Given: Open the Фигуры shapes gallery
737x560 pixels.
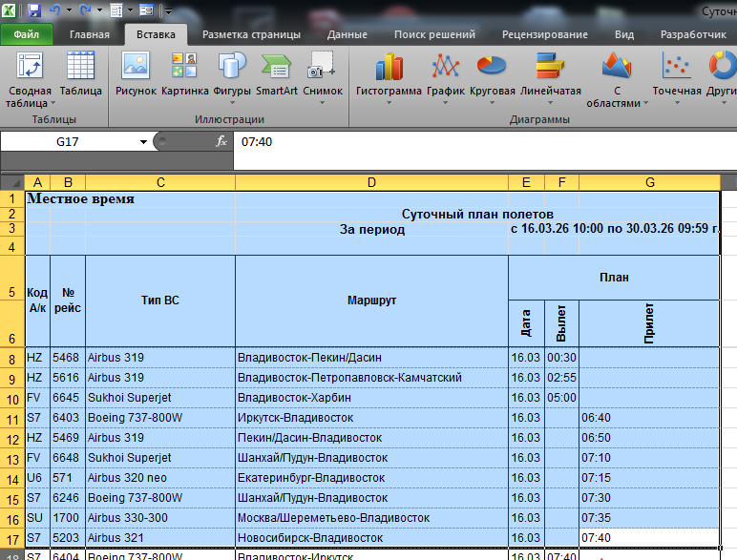Looking at the screenshot, I should pyautogui.click(x=232, y=77).
